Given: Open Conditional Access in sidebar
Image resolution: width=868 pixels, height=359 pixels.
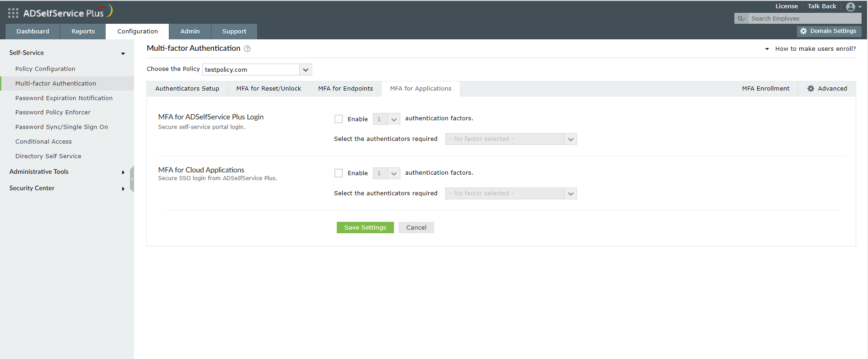Looking at the screenshot, I should coord(43,142).
